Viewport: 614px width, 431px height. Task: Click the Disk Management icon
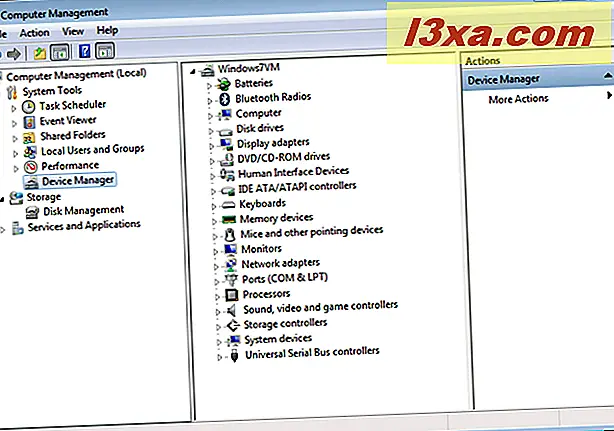32,213
